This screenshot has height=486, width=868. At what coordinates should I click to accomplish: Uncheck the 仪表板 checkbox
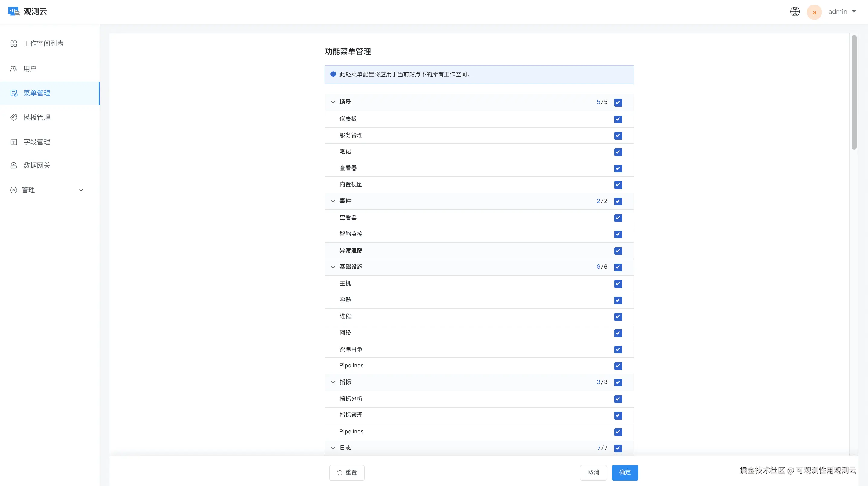[618, 119]
